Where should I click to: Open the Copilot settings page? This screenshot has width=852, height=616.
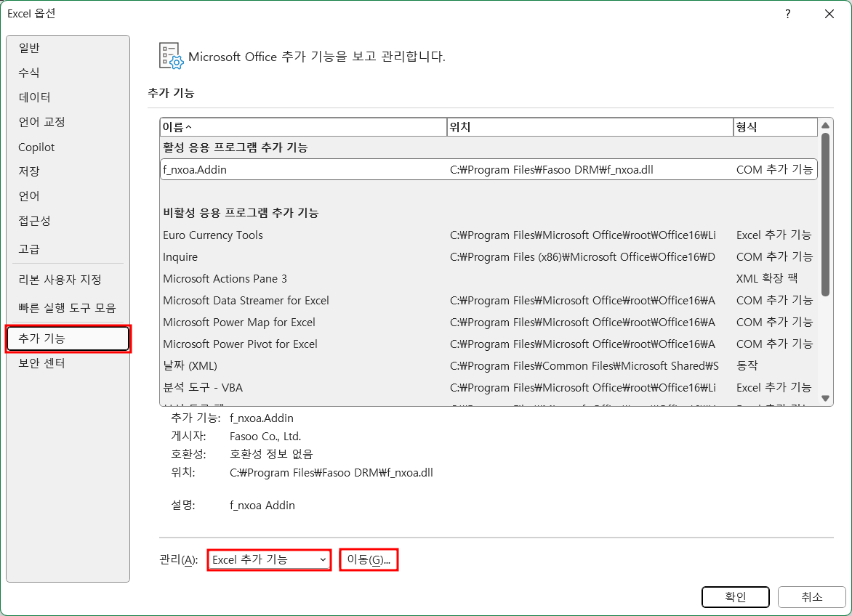(36, 147)
